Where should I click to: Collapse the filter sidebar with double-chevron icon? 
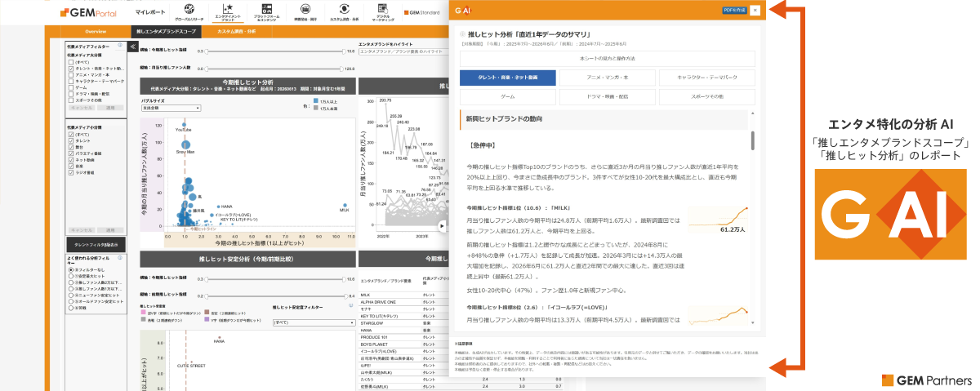tap(133, 47)
